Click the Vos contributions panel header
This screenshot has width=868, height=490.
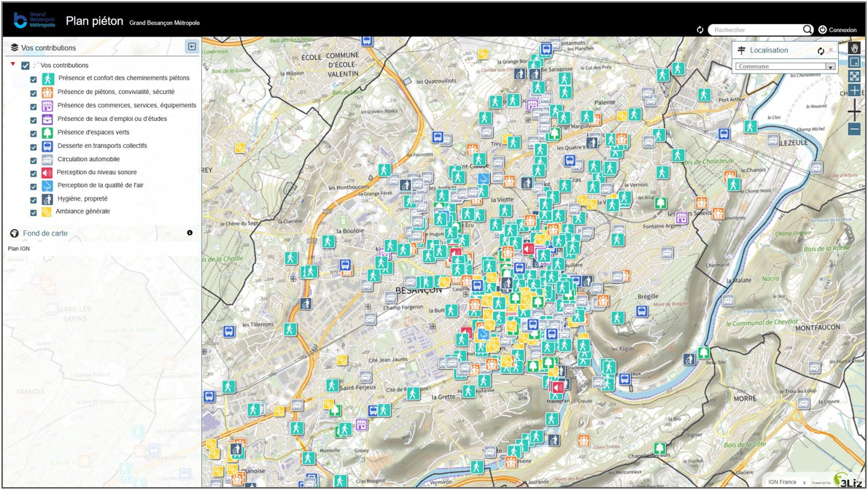click(x=48, y=48)
